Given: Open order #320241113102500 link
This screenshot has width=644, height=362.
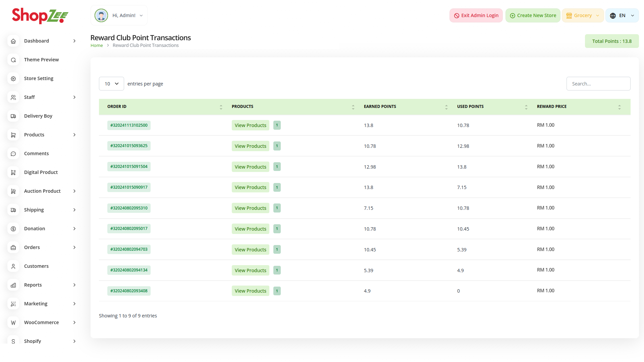Looking at the screenshot, I should pyautogui.click(x=129, y=125).
